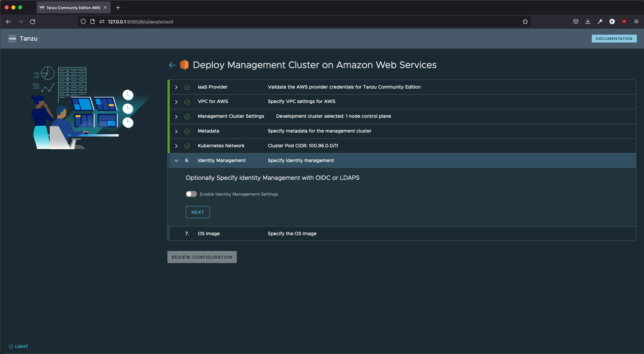Click 'Optionally Specify Identity Management with OIDC or LDAPS'

point(273,178)
